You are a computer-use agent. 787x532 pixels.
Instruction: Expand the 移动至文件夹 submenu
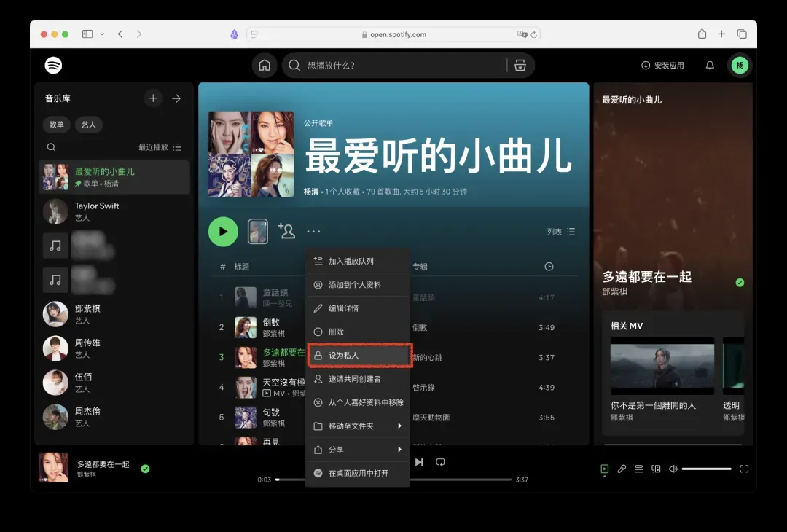[x=359, y=426]
